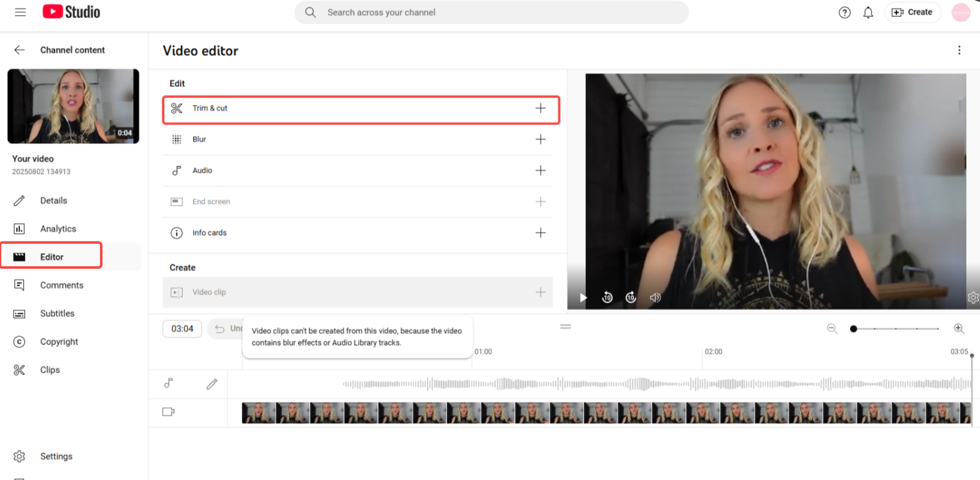Click the Create button
The height and width of the screenshot is (480, 980).
click(912, 12)
